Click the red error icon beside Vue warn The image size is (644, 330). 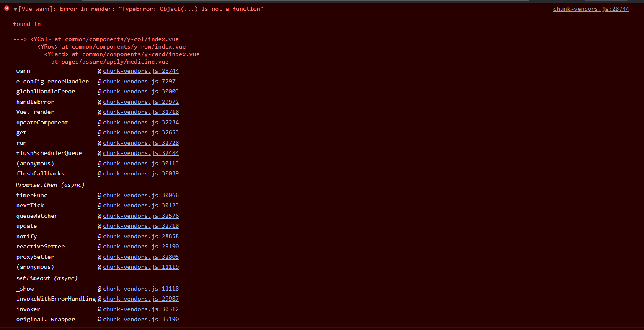click(7, 8)
